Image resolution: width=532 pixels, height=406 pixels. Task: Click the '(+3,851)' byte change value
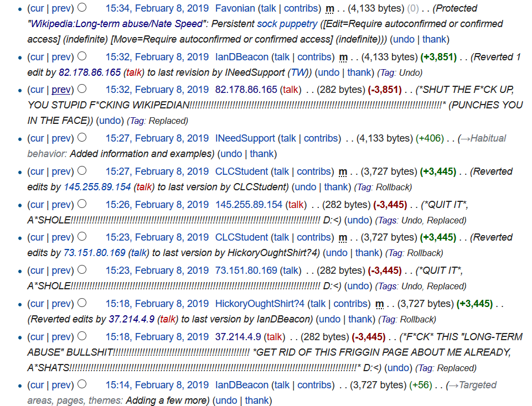[x=438, y=57]
